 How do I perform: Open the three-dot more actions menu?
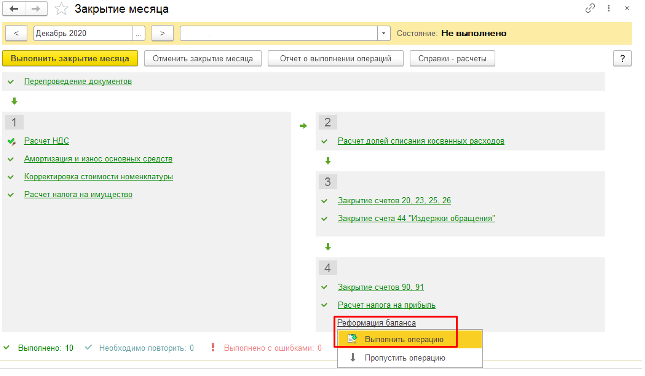click(x=608, y=8)
